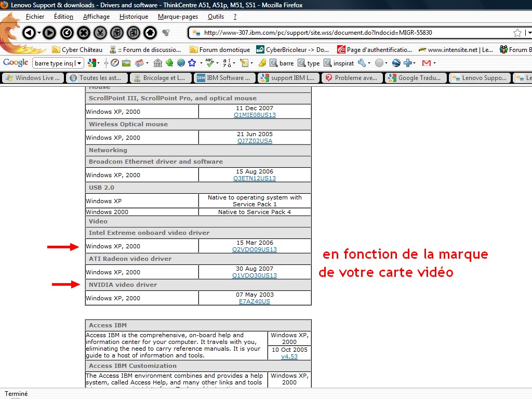Screen dimensions: 532x399
Task: Click the address bar URL field
Action: 356,33
